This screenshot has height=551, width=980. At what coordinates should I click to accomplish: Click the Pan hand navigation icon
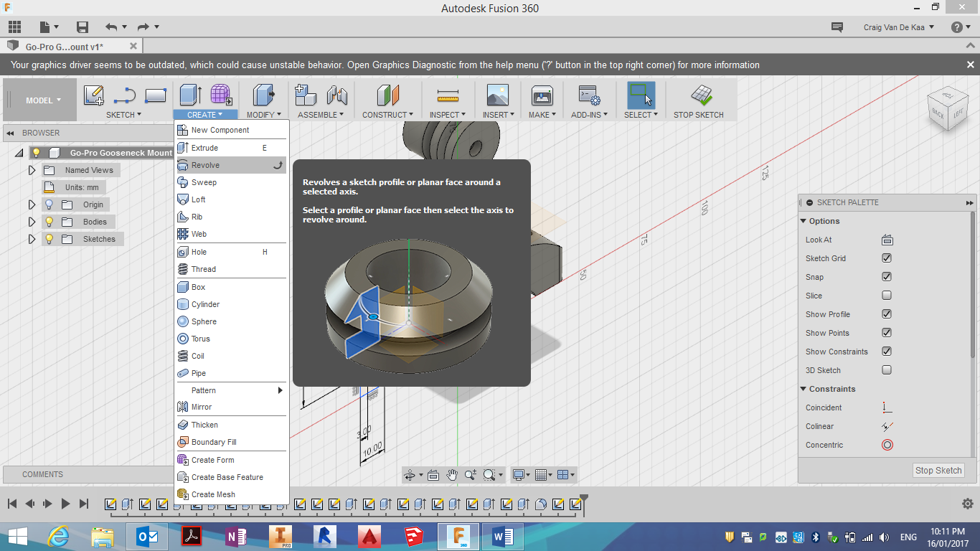tap(452, 474)
